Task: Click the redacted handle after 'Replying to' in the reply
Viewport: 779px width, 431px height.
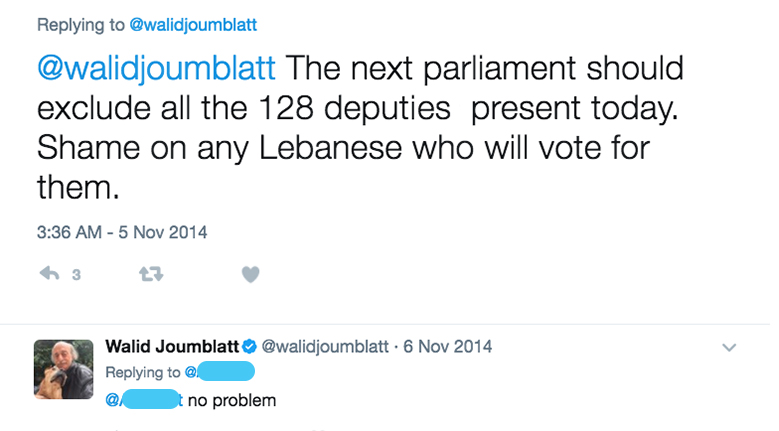Action: (x=224, y=373)
